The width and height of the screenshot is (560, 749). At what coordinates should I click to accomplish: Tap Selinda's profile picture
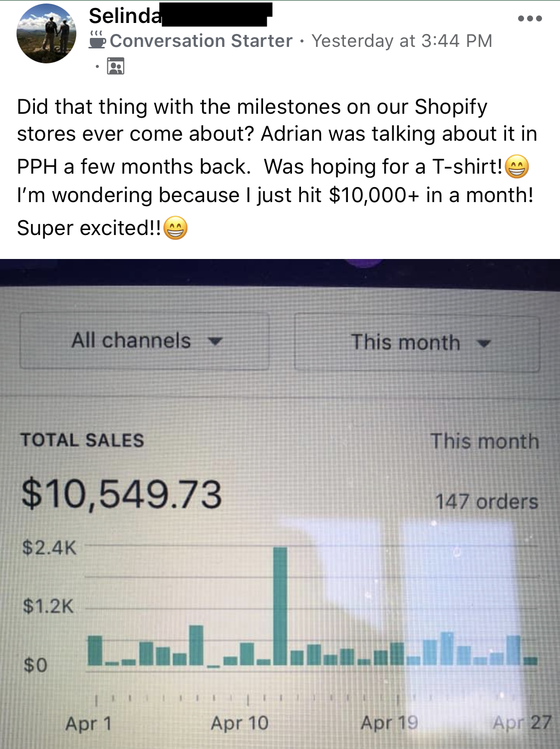tap(46, 33)
